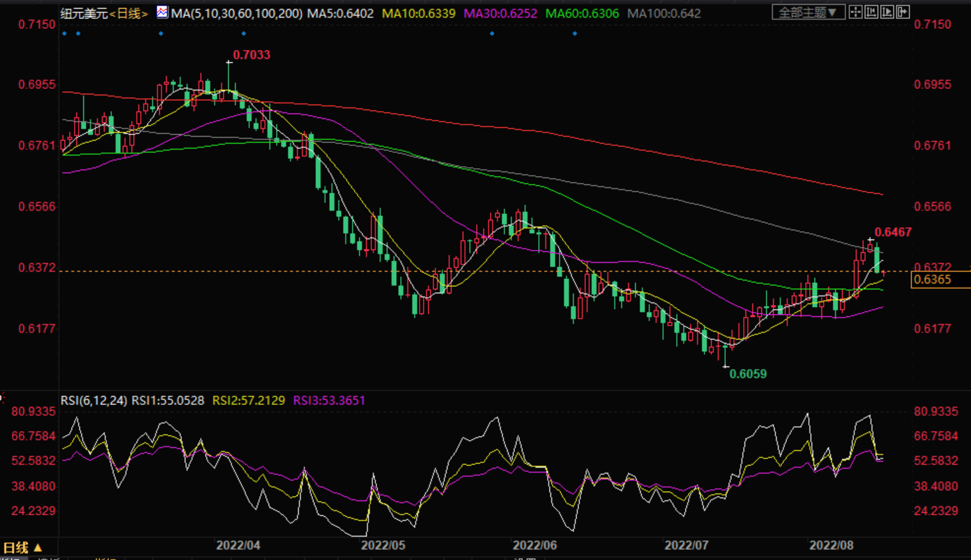Expand the 日线 period selector
Image resolution: width=971 pixels, height=560 pixels.
pos(23,548)
